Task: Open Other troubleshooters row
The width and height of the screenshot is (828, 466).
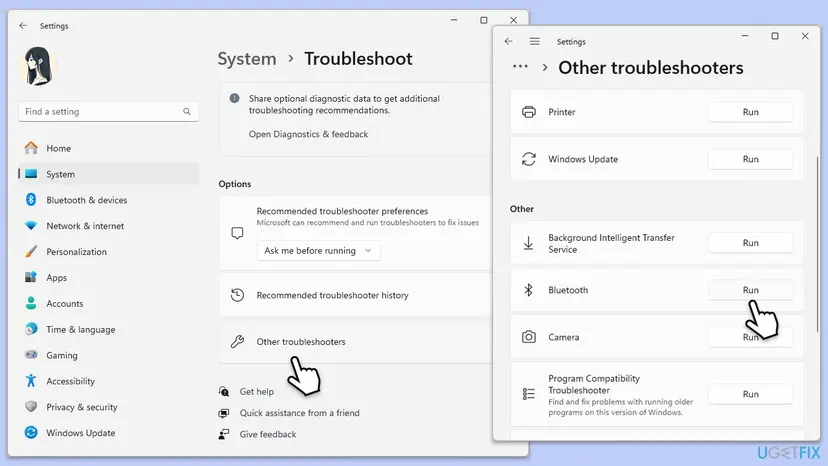Action: (x=355, y=341)
